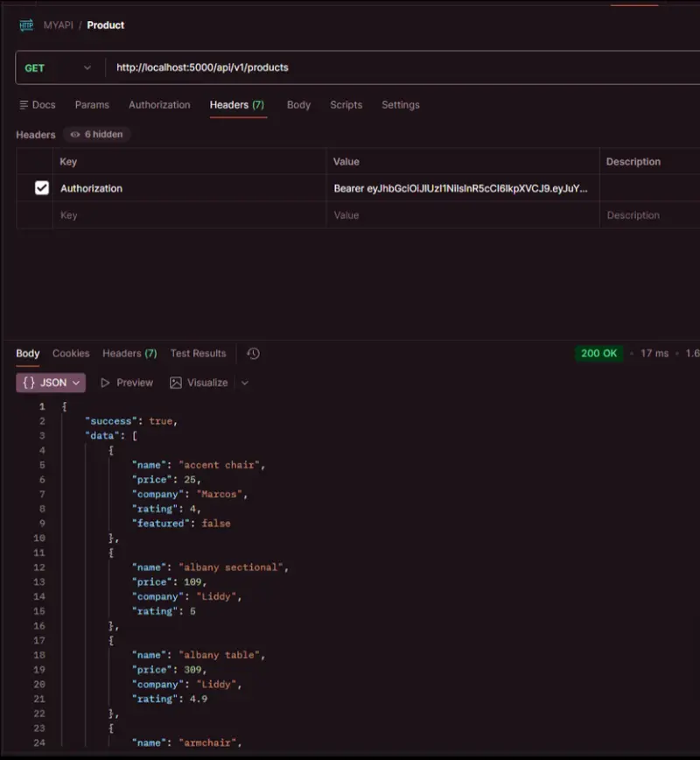700x760 pixels.
Task: Click "armchair" in the JSON response
Action: [207, 743]
